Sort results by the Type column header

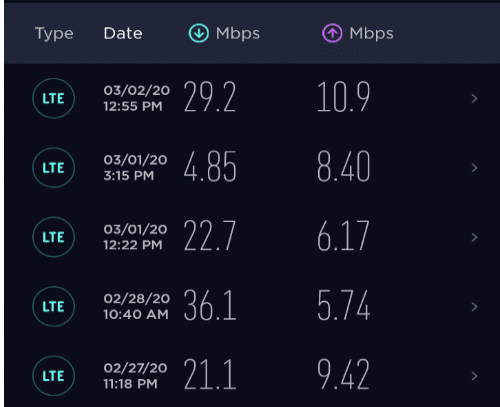(54, 34)
